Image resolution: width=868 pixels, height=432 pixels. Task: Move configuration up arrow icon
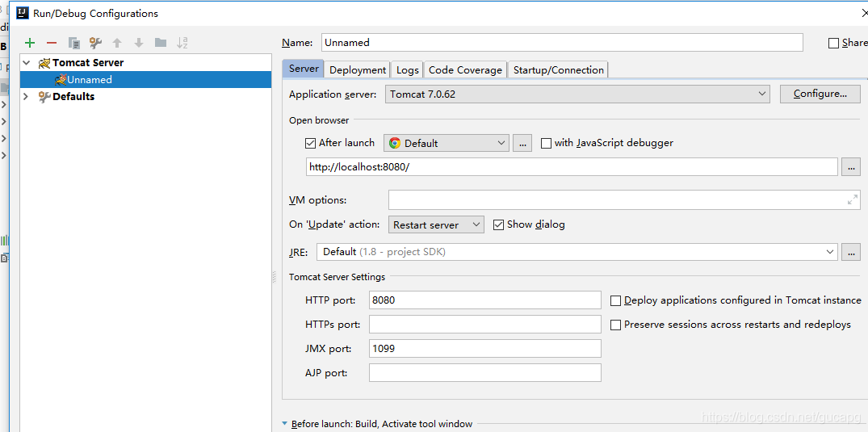point(117,43)
